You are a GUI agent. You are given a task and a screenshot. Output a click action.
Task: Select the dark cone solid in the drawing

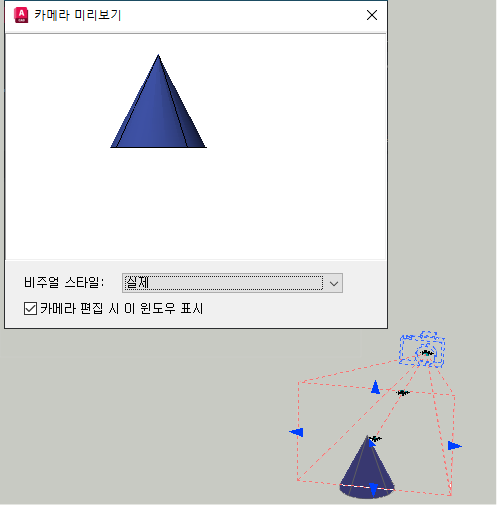(x=366, y=470)
